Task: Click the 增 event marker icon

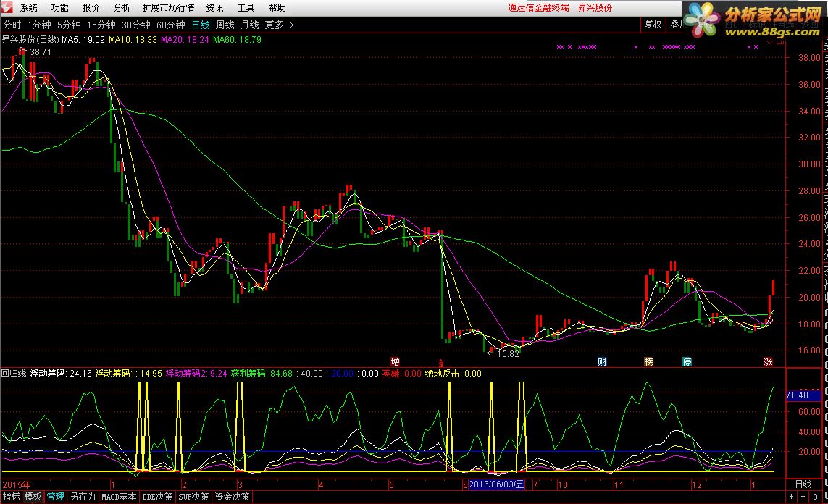Action: pos(395,362)
